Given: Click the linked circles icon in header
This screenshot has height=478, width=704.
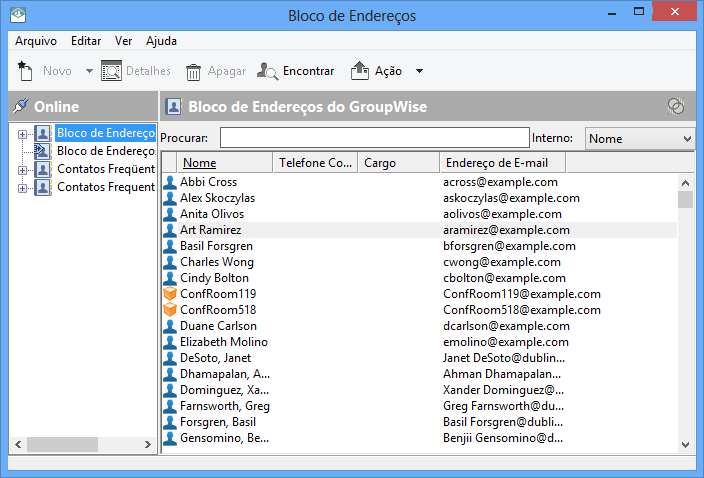Looking at the screenshot, I should [x=676, y=106].
